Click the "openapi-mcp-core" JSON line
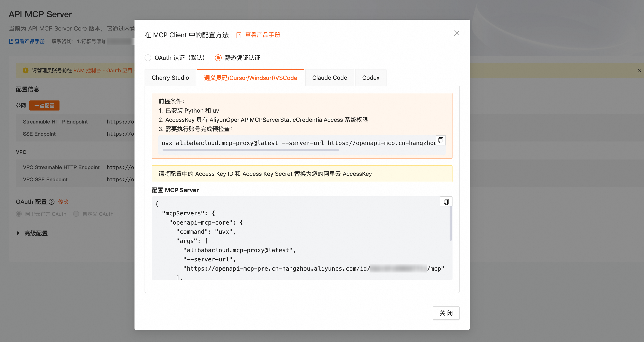 (206, 222)
